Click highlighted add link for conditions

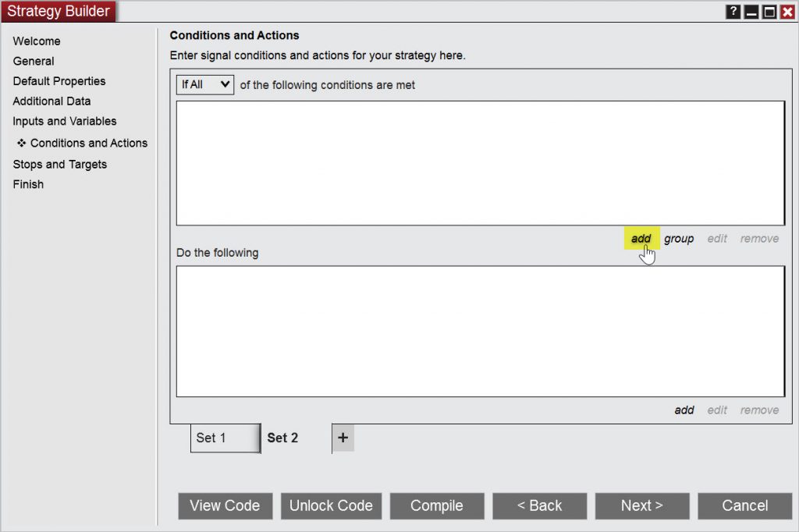tap(641, 239)
